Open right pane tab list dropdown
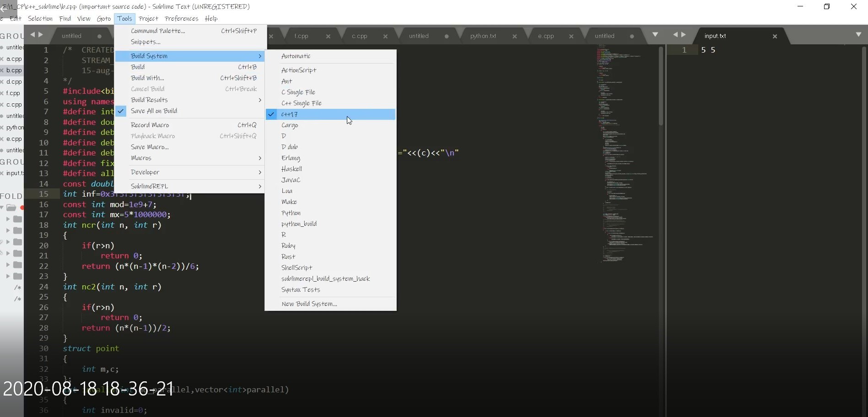This screenshot has height=417, width=868. pyautogui.click(x=858, y=35)
